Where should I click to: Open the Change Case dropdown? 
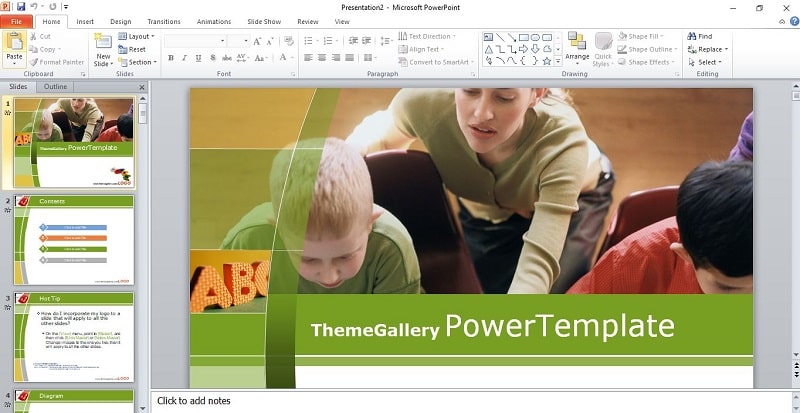coord(261,58)
